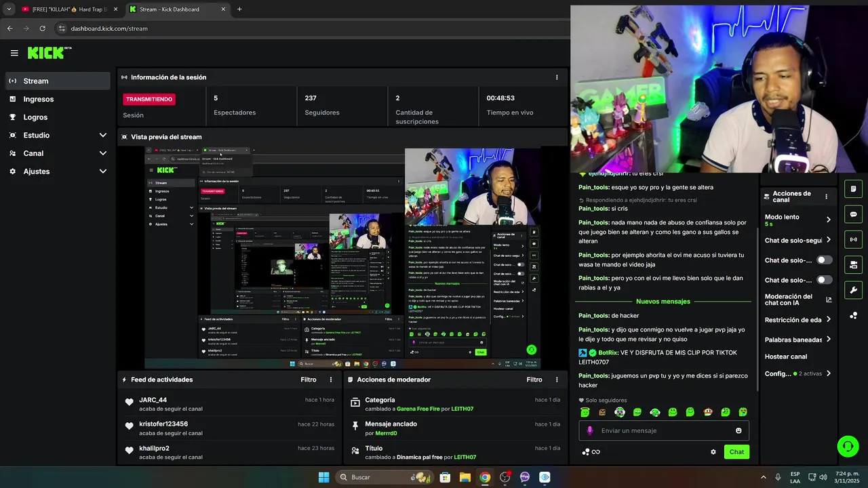This screenshot has width=868, height=488.
Task: Click the purple microphone icon in message box
Action: (x=589, y=430)
